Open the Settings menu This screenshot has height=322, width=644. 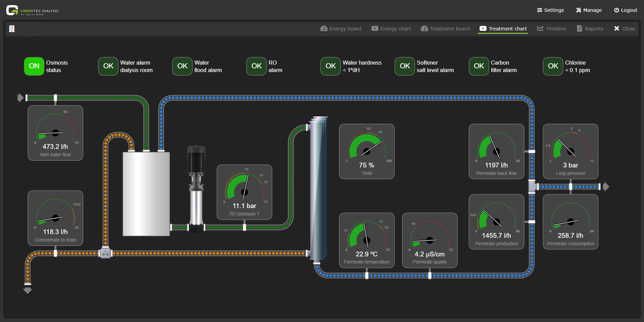(550, 10)
